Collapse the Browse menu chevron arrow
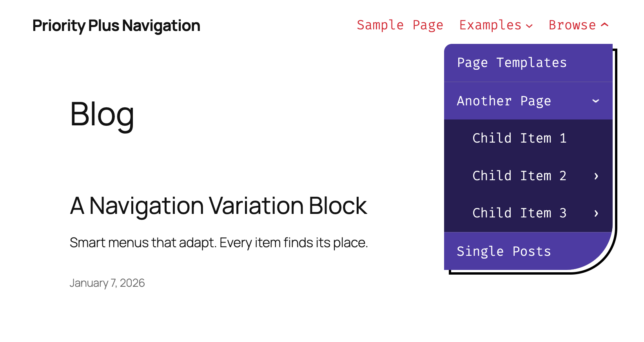The width and height of the screenshot is (644, 342). point(605,25)
